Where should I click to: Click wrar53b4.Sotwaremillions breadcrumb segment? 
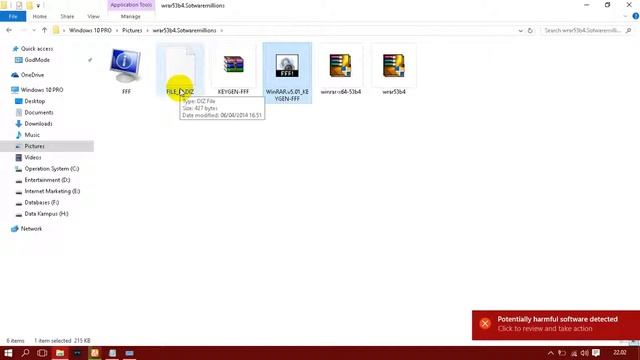pyautogui.click(x=184, y=31)
